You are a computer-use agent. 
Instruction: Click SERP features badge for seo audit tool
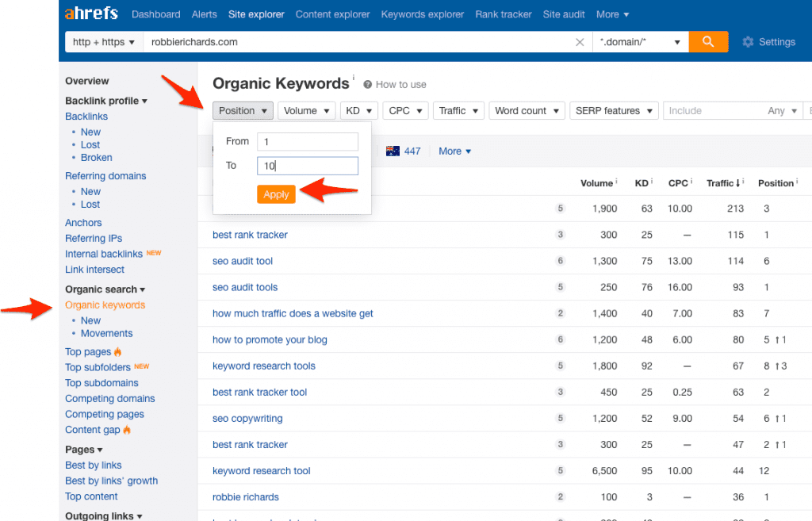click(x=560, y=261)
